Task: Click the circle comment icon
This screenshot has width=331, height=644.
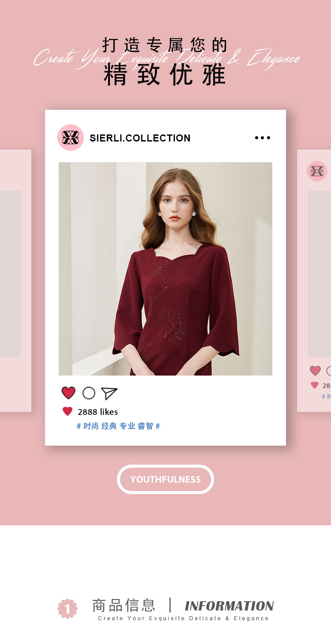Action: click(89, 393)
